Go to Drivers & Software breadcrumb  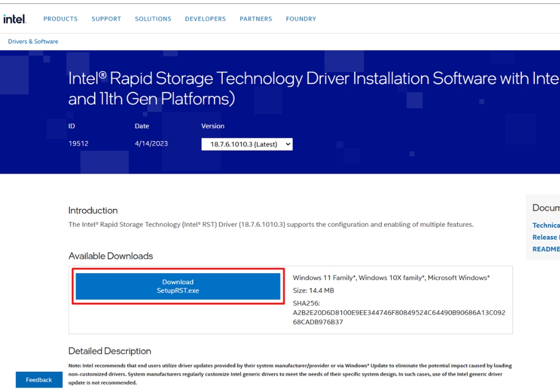click(x=33, y=41)
